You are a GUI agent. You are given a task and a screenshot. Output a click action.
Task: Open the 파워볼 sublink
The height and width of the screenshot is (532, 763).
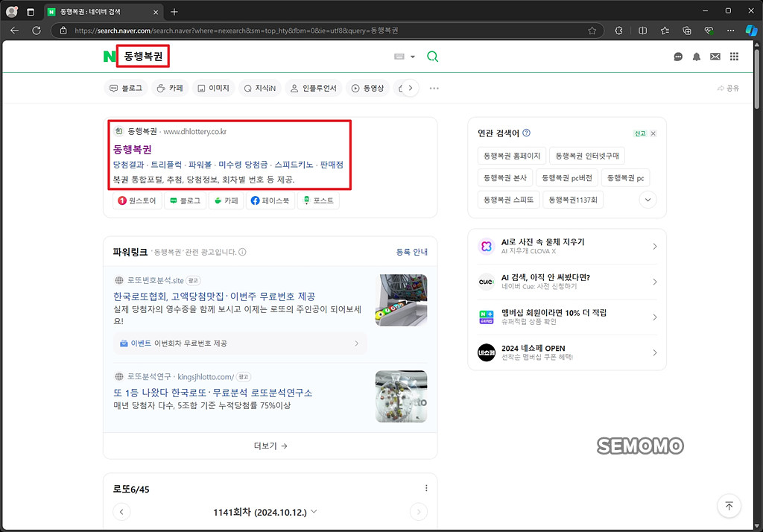(200, 165)
